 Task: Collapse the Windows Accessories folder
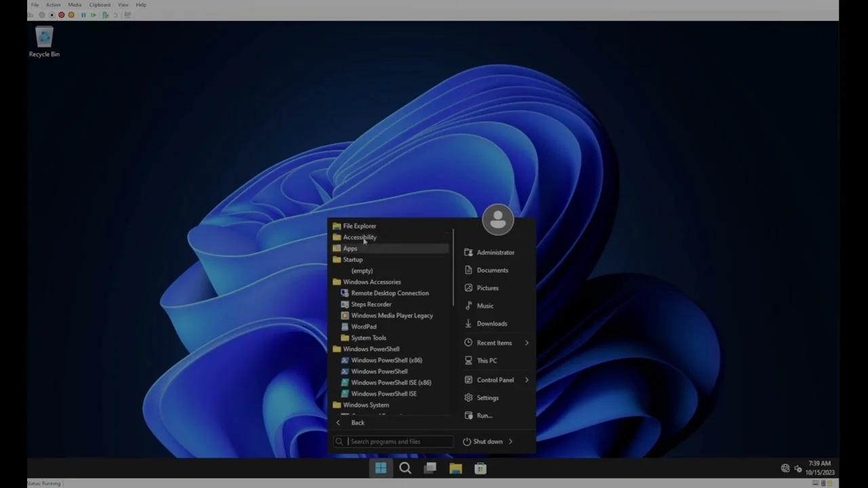coord(390,282)
